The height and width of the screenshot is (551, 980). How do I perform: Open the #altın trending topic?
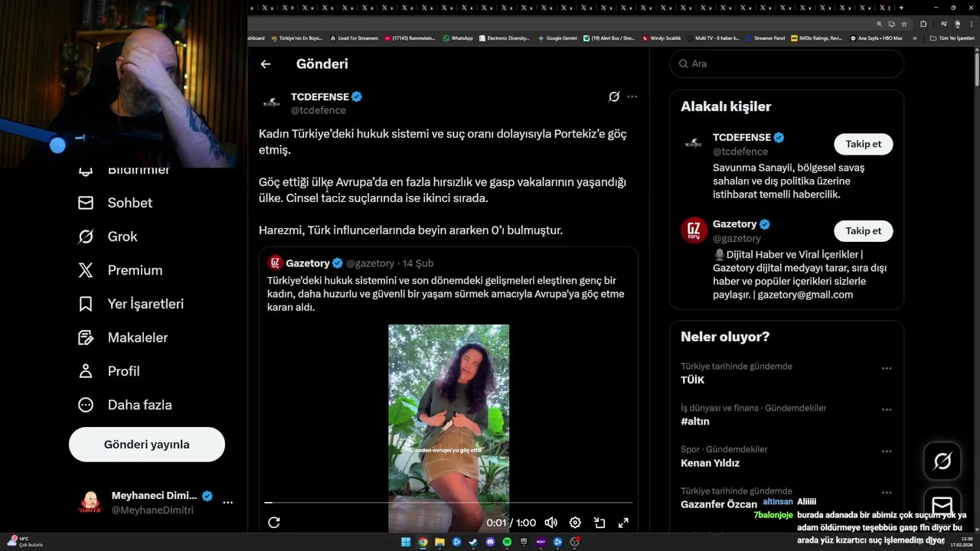point(695,421)
